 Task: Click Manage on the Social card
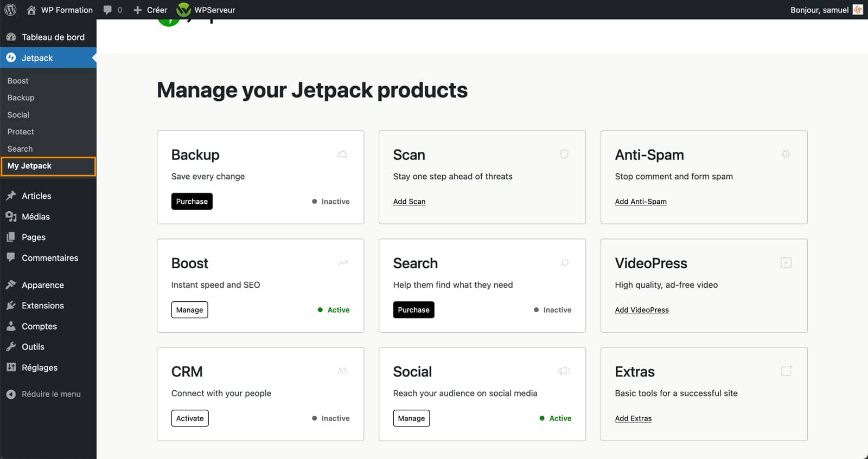(411, 418)
